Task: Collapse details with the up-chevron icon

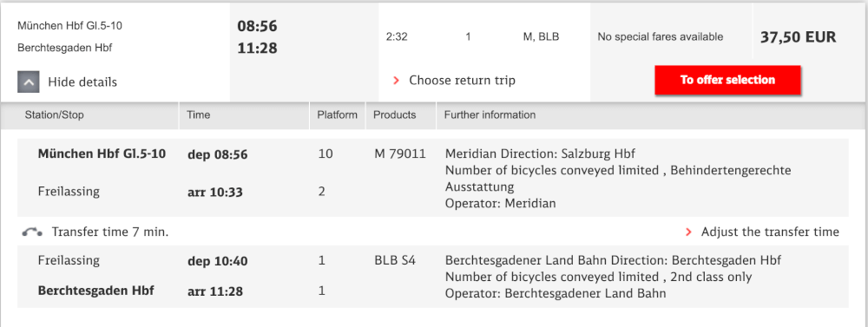Action: (29, 82)
